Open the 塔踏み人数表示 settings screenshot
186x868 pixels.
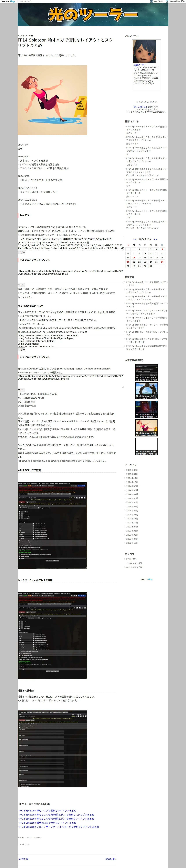(x=52, y=749)
